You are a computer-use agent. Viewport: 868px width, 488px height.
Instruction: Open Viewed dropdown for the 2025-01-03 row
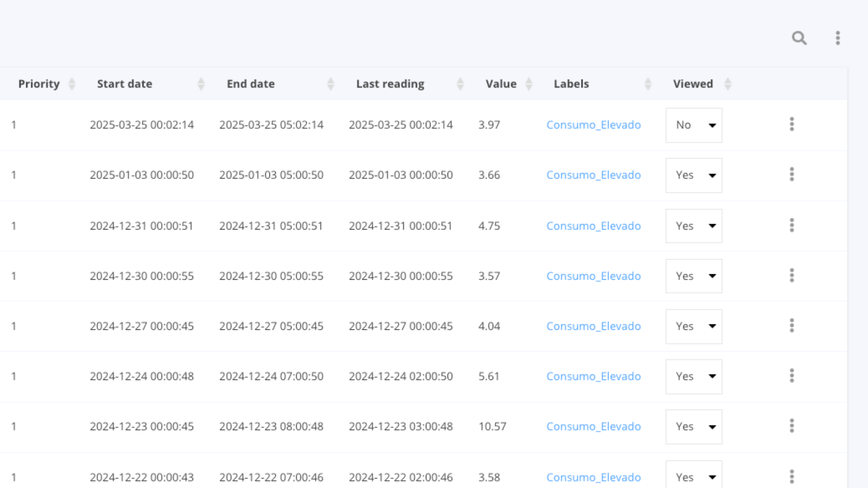point(694,175)
